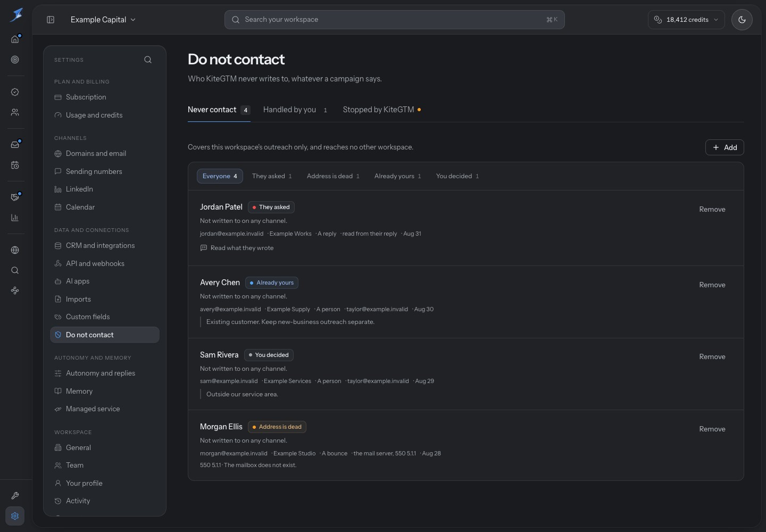This screenshot has width=766, height=532.
Task: Go to Domains and email settings
Action: pos(105,154)
